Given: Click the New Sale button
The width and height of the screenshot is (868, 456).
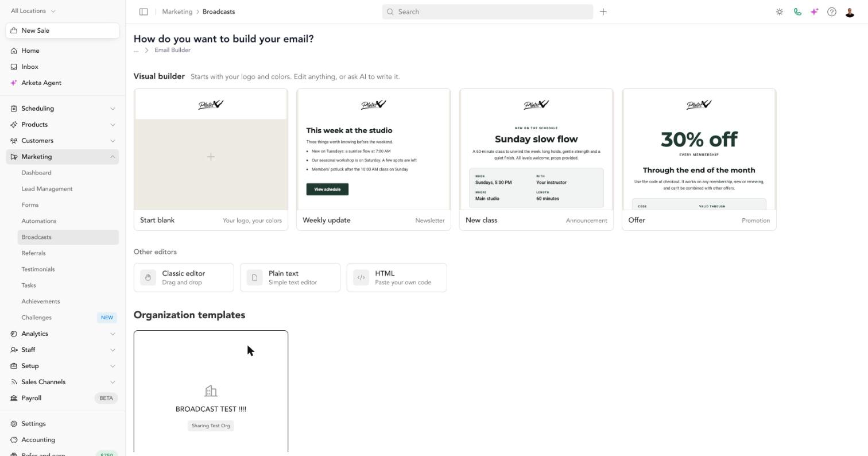Looking at the screenshot, I should pos(63,30).
